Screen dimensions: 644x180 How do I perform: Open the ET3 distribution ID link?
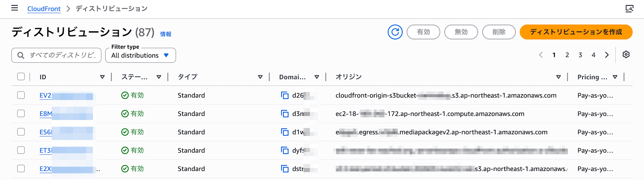66,151
